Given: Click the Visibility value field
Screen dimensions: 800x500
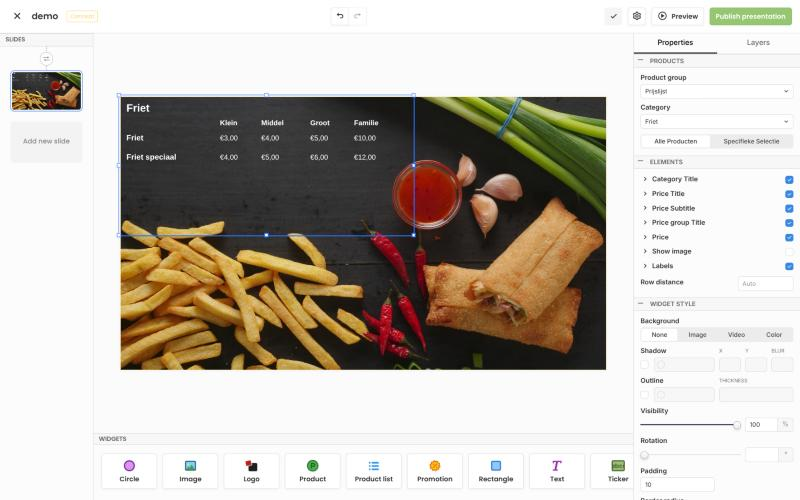Looking at the screenshot, I should (x=761, y=424).
